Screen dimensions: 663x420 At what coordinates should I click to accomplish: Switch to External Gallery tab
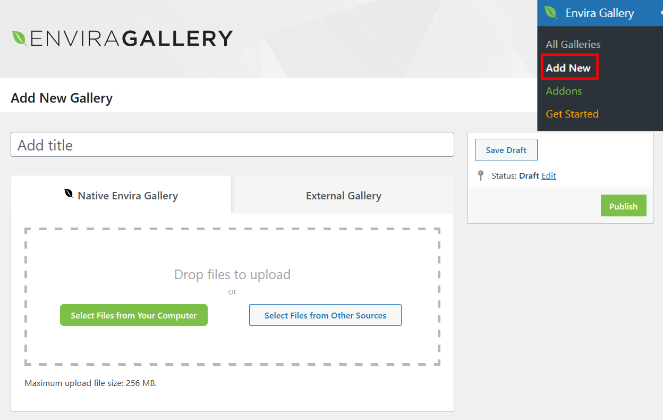pyautogui.click(x=343, y=195)
